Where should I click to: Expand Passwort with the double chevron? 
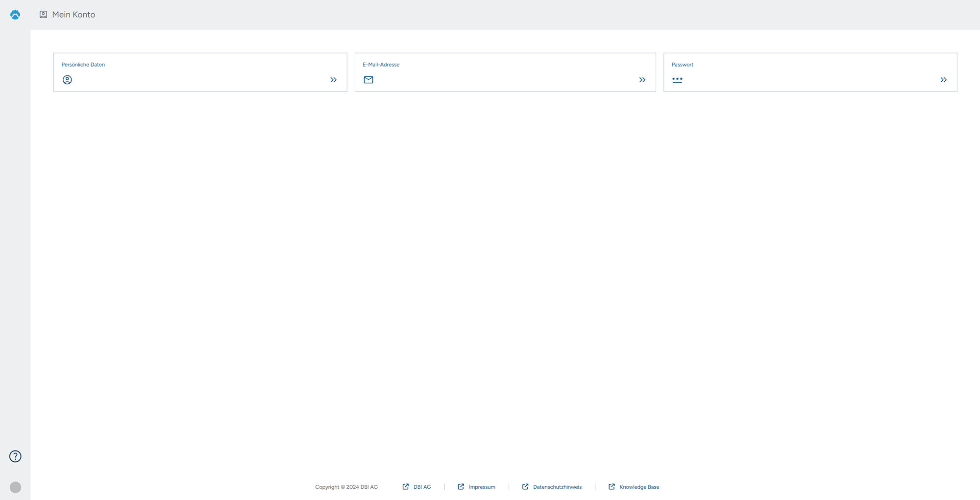pos(943,80)
